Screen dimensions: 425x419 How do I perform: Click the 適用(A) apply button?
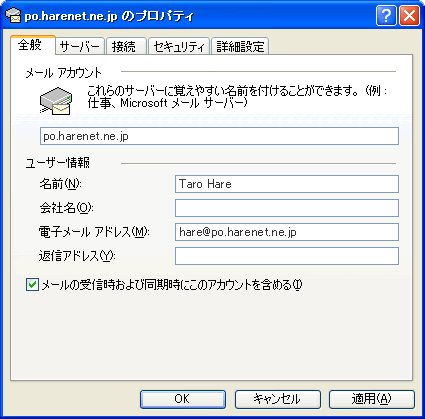coord(372,399)
